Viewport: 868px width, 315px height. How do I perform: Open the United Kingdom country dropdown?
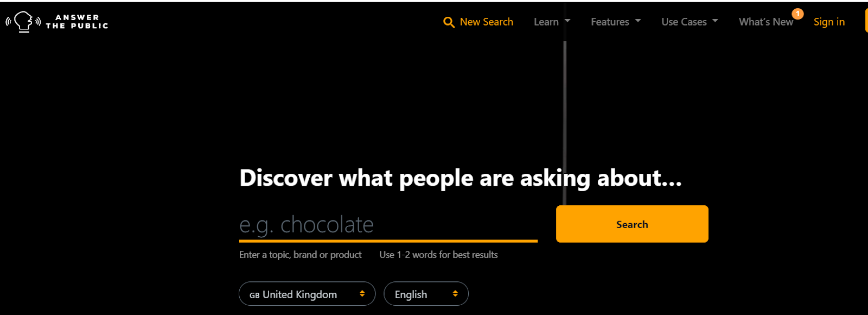[x=307, y=294]
